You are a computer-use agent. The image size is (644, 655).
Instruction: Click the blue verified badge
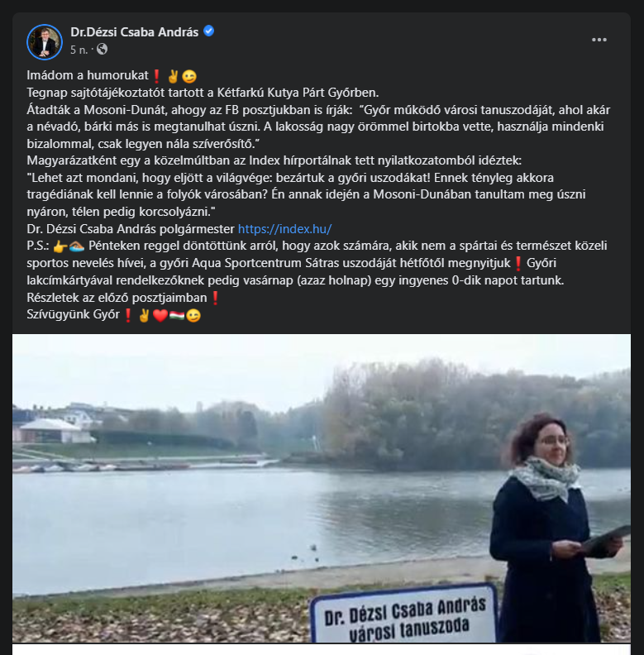(208, 31)
